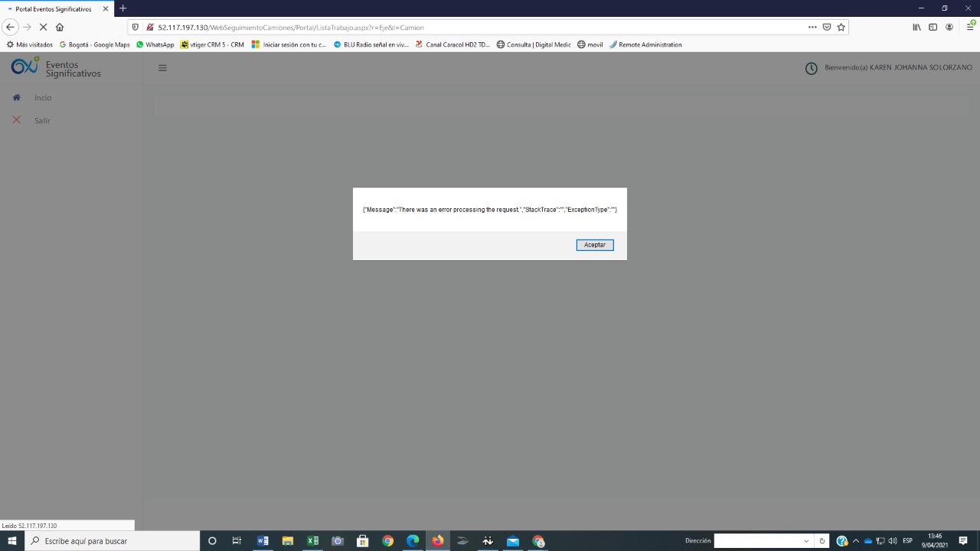This screenshot has width=980, height=551.
Task: Open a new browser tab
Action: tap(123, 8)
